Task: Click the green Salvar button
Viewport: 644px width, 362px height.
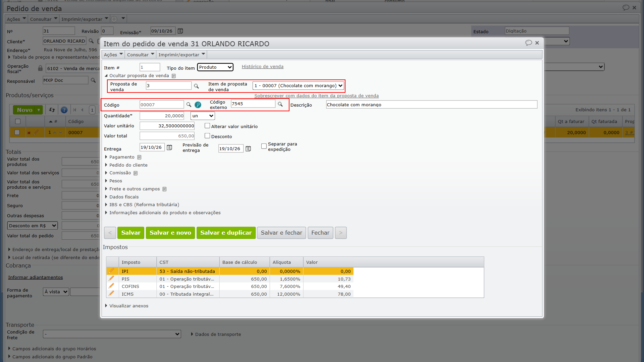Action: tap(131, 233)
